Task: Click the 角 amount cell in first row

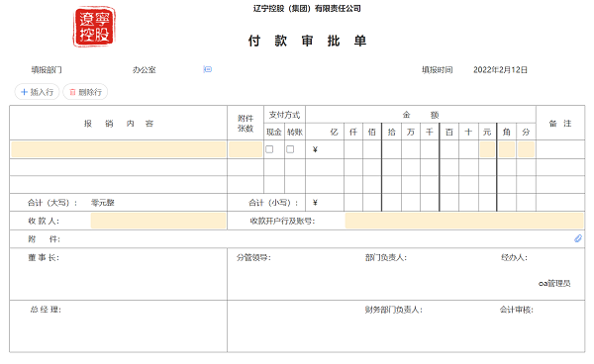Action: tap(507, 149)
